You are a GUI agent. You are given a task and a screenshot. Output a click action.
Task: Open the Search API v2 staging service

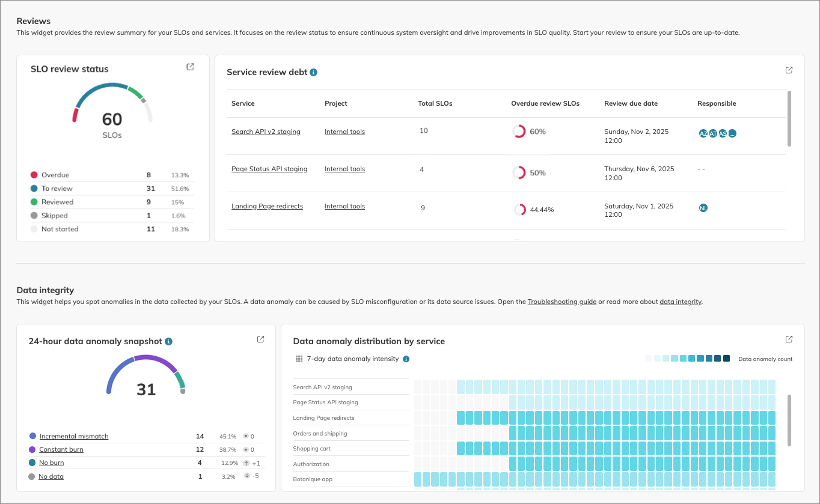point(266,132)
